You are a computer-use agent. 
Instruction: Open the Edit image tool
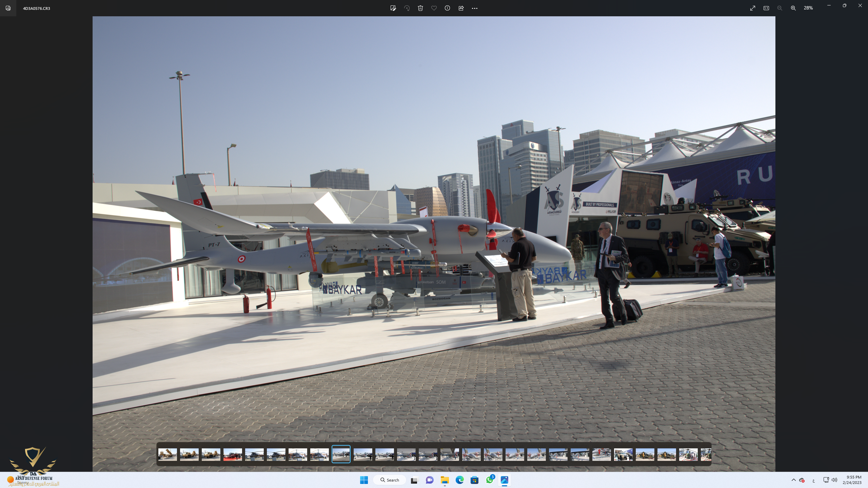[393, 8]
